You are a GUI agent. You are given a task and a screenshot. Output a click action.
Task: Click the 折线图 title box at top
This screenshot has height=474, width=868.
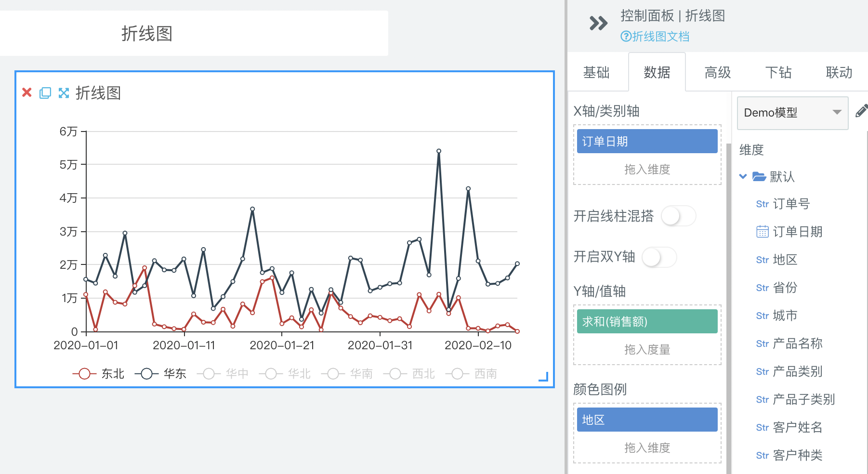(194, 33)
